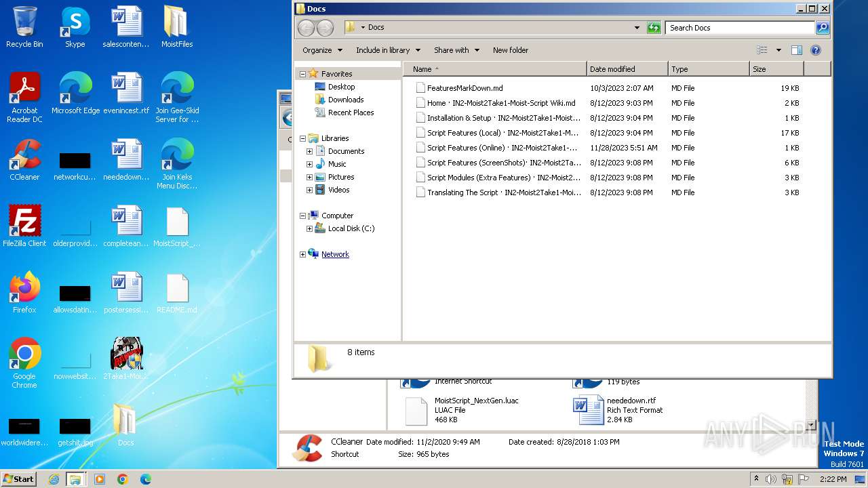The width and height of the screenshot is (868, 488).
Task: Select the README.md file on the desktop
Action: tap(177, 293)
